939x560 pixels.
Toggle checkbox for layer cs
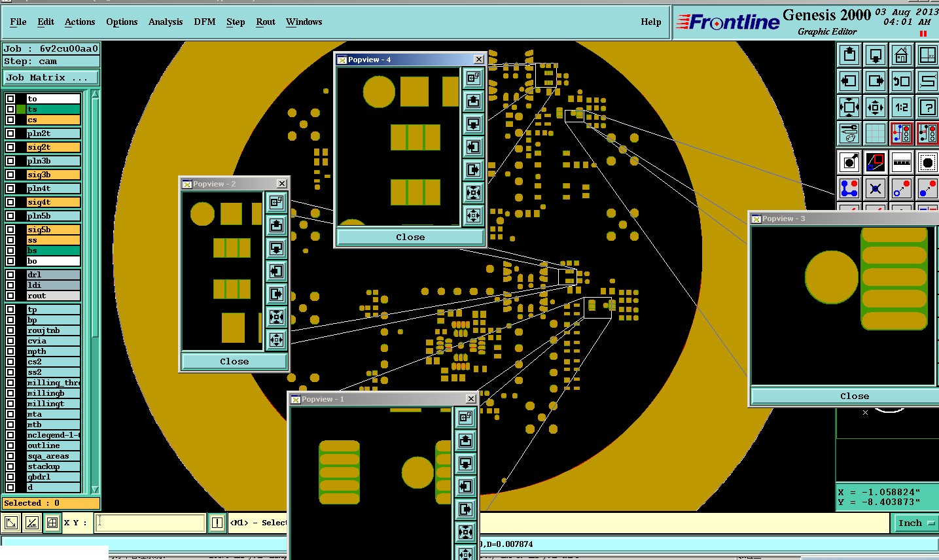point(10,120)
